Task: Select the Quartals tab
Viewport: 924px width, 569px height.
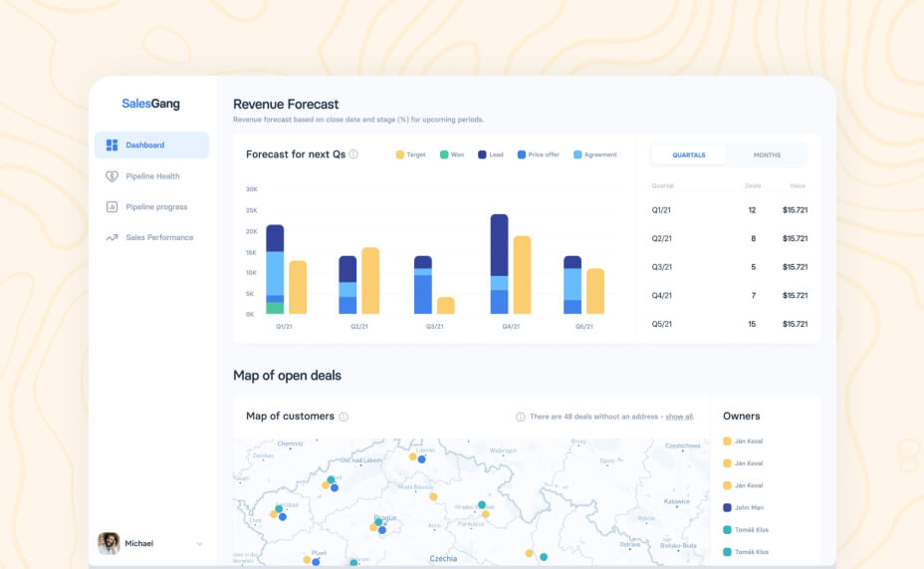Action: tap(689, 155)
